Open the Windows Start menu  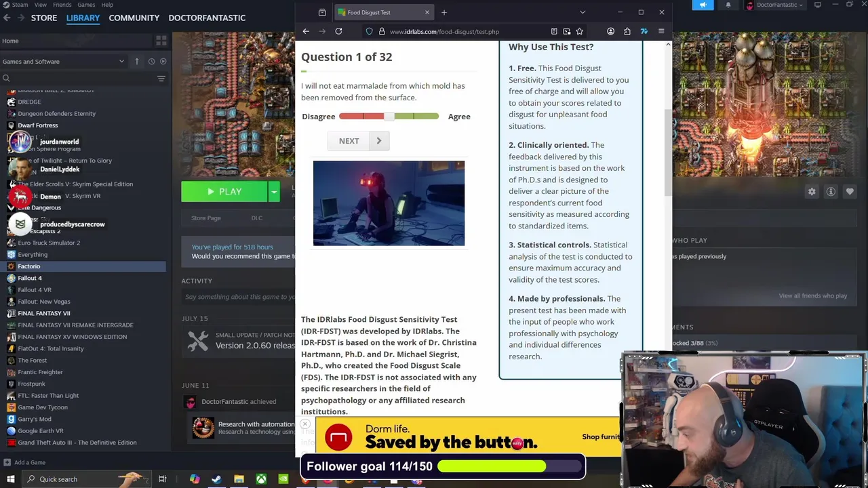[x=10, y=479]
